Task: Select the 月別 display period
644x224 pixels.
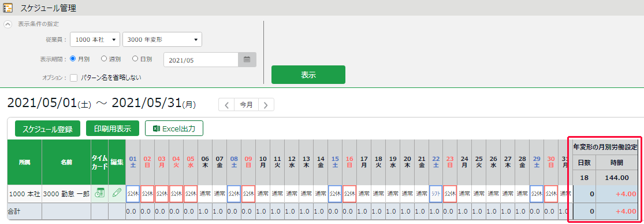Action: click(x=73, y=59)
